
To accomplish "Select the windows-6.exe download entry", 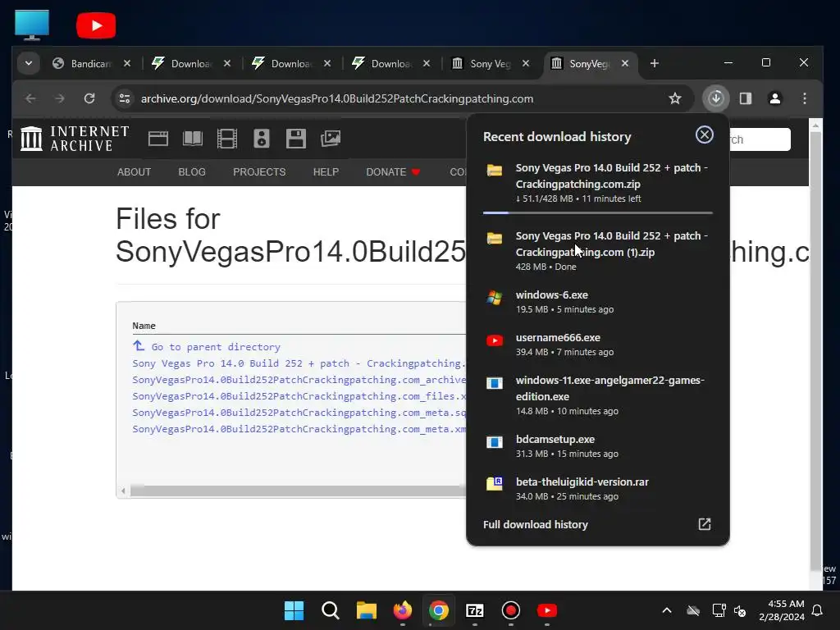I will [598, 302].
